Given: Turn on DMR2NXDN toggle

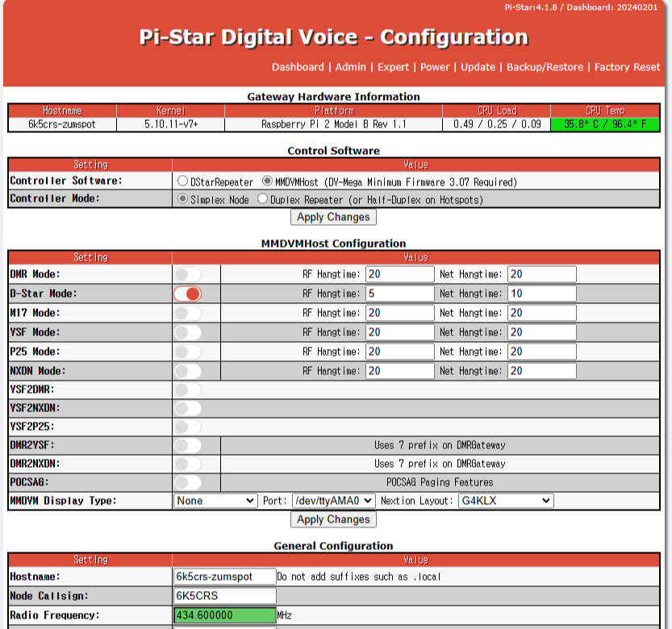Looking at the screenshot, I should [188, 464].
